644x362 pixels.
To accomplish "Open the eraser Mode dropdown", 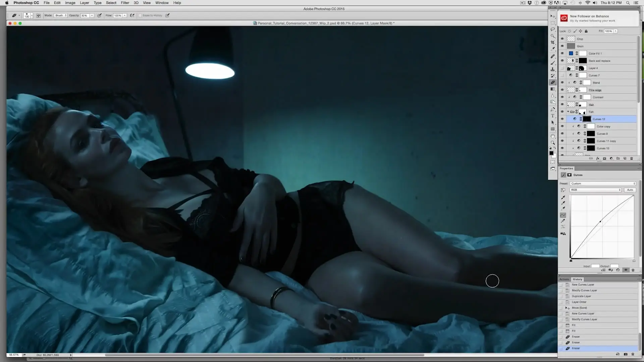I will click(61, 15).
